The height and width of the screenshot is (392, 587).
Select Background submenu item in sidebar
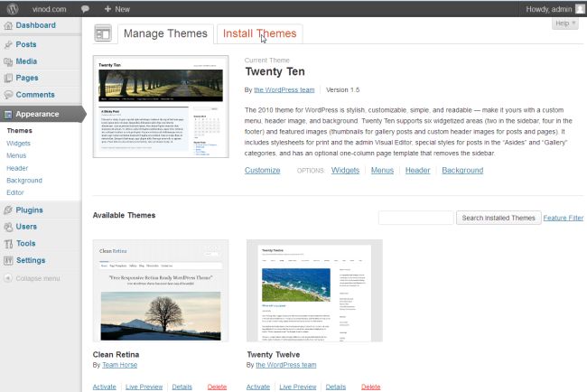coord(24,181)
